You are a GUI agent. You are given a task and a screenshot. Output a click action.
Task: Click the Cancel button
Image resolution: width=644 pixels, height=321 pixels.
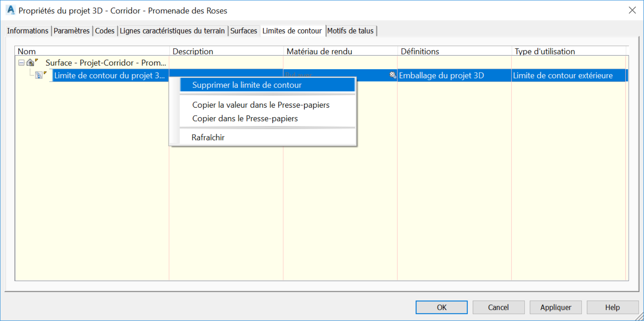(x=498, y=307)
